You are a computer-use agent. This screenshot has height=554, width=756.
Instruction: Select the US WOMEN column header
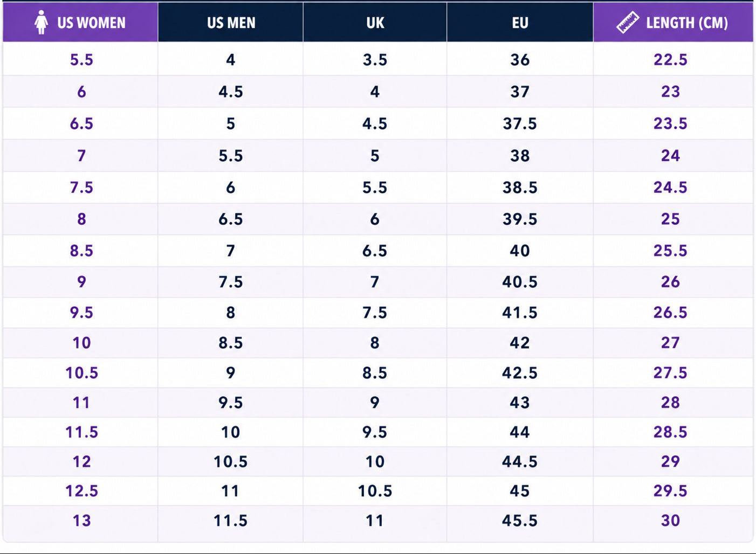click(x=80, y=22)
